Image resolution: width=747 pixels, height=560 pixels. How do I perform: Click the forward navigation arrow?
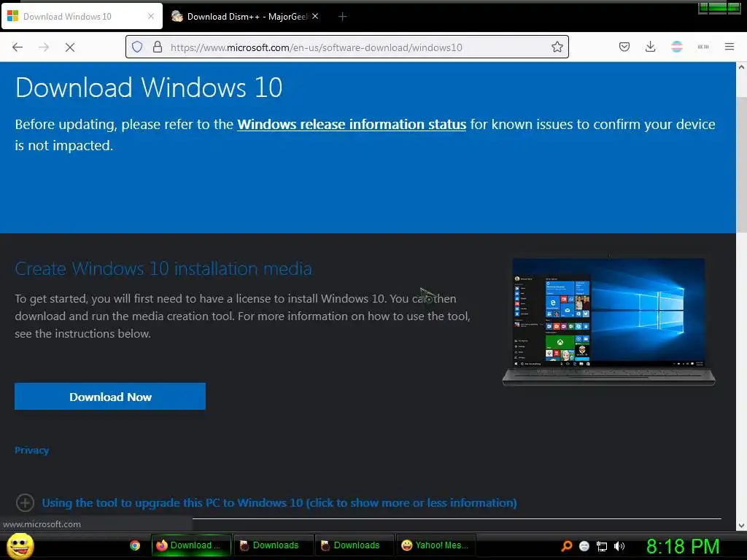coord(44,47)
